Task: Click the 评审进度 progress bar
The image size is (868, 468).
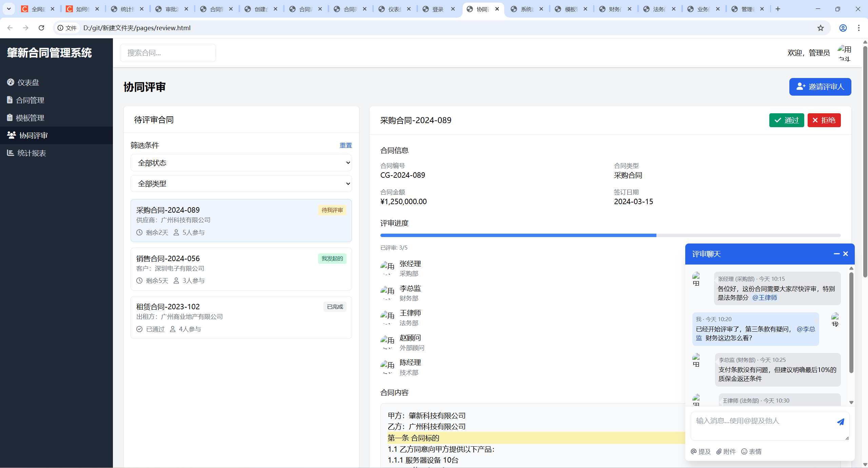Action: [x=610, y=235]
